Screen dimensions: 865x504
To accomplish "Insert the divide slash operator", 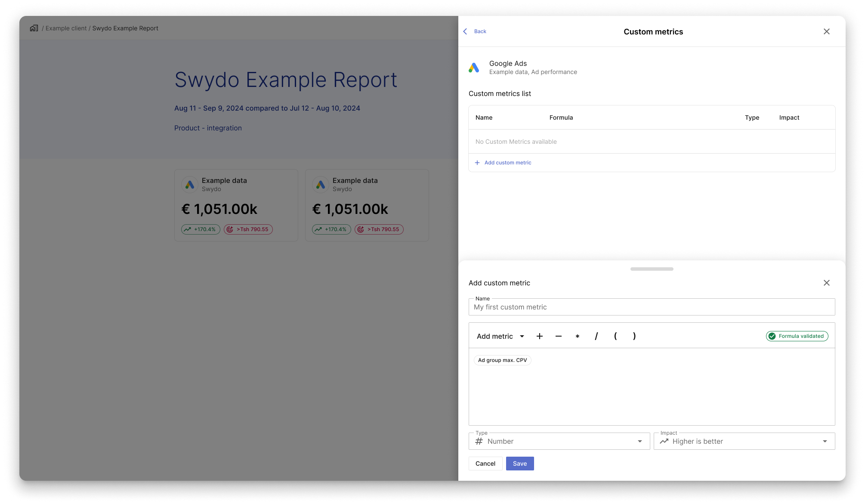I will coord(596,336).
